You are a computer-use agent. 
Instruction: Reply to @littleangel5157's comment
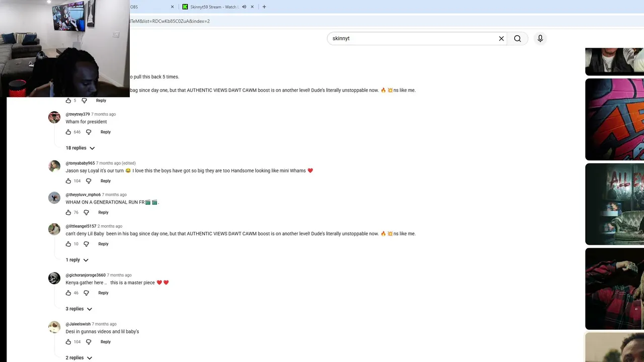click(103, 244)
